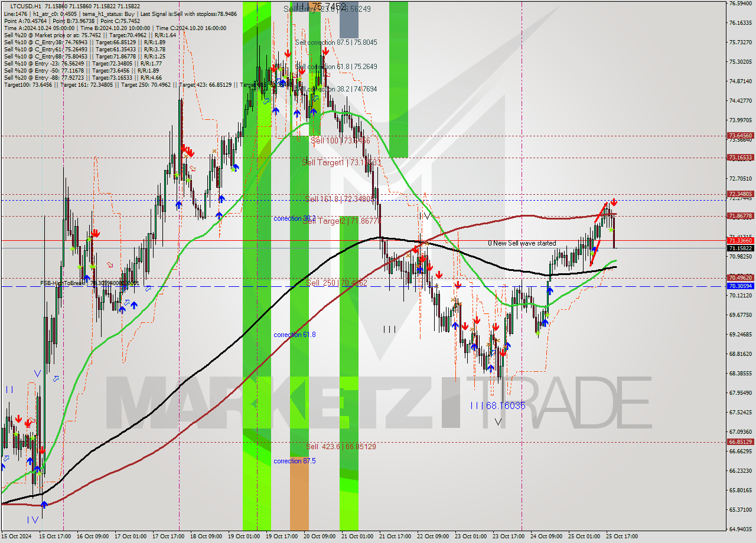Click 'Sell correction 61.8 | 75.2649' label

click(x=335, y=67)
